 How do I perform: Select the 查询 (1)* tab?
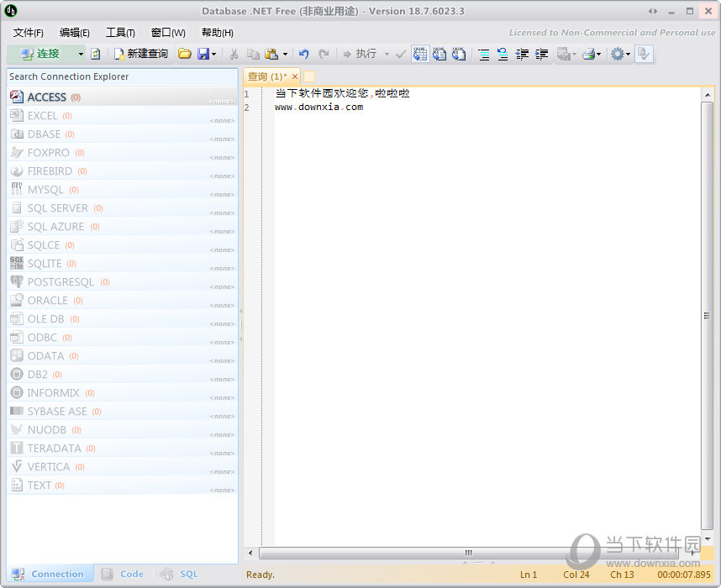tap(267, 76)
